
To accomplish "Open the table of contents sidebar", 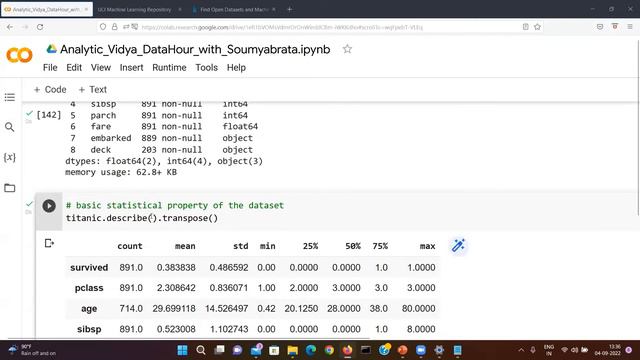I will [x=10, y=97].
